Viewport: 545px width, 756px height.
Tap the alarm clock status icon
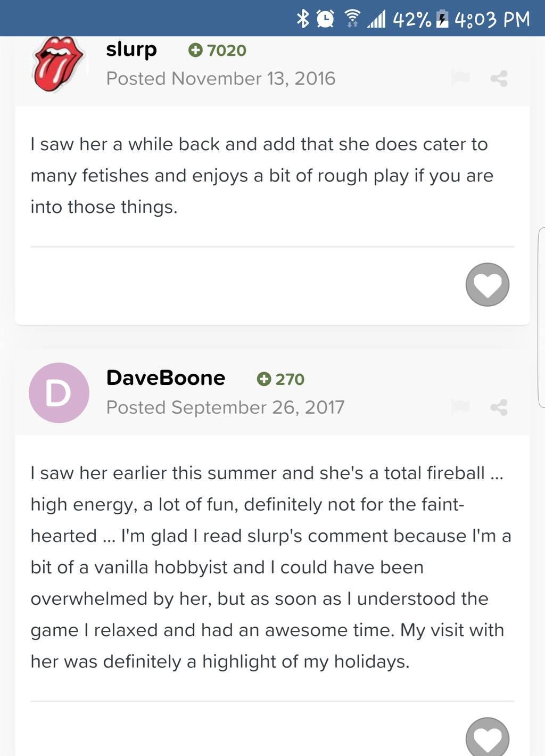325,19
